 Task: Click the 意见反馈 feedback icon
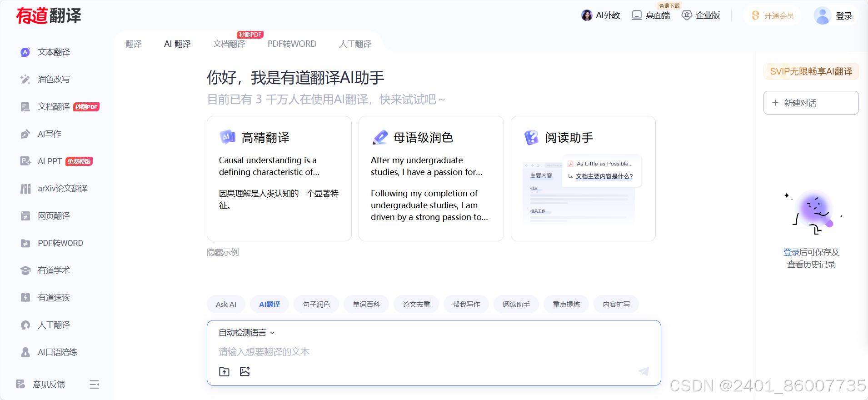(x=20, y=384)
